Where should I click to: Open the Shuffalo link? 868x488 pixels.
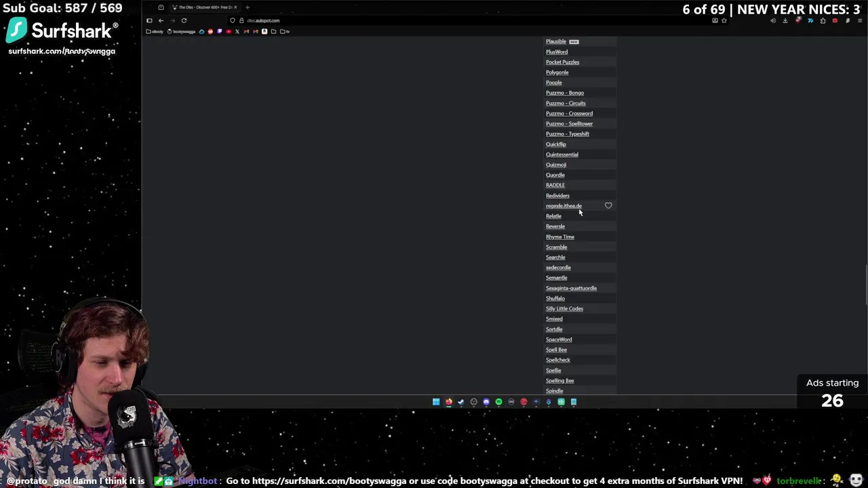pos(555,298)
